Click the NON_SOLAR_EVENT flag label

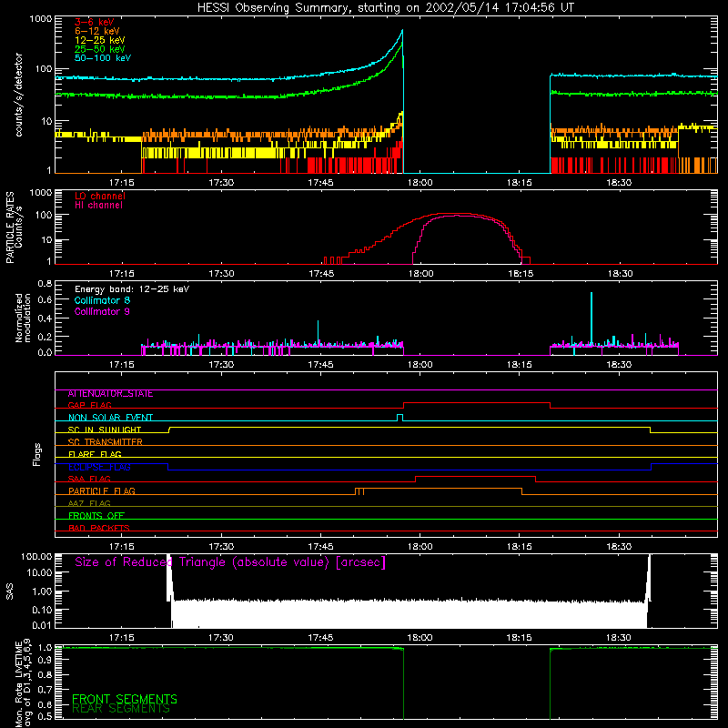pos(110,418)
